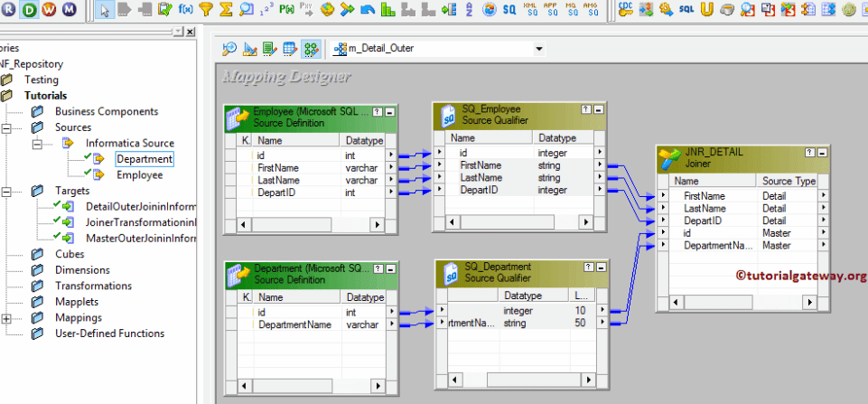Add a Sorter A-Z transformation icon
The height and width of the screenshot is (404, 868).
[x=468, y=9]
